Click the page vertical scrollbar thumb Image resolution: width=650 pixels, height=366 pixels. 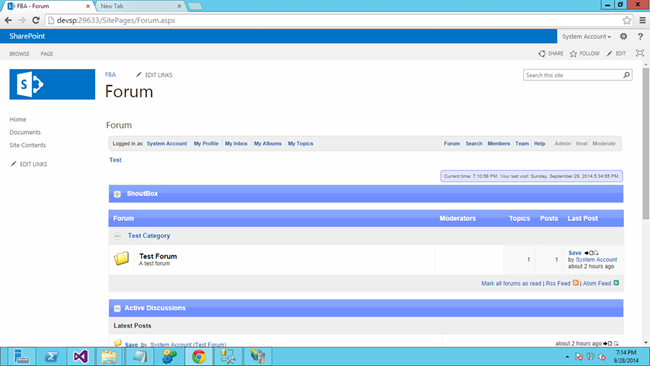coord(646,143)
